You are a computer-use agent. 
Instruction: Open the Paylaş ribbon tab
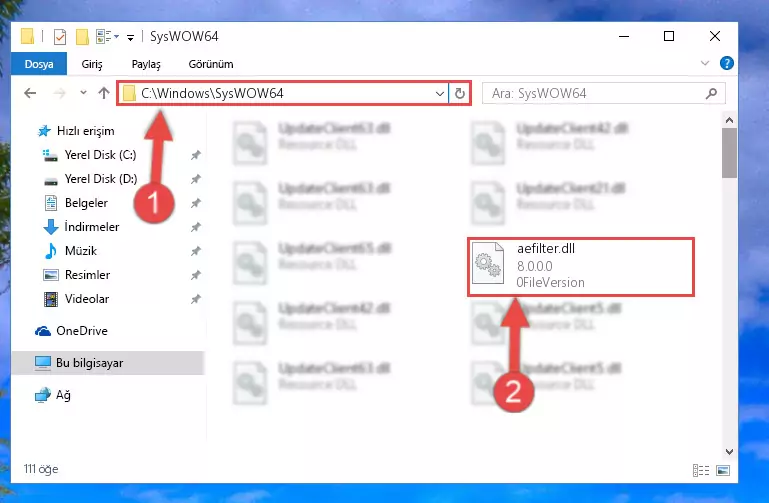coord(146,64)
